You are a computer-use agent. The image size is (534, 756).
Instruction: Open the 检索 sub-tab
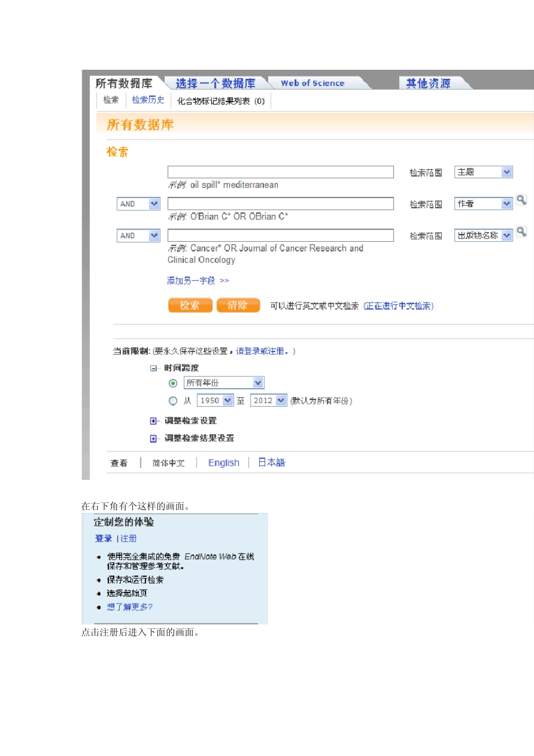[111, 100]
